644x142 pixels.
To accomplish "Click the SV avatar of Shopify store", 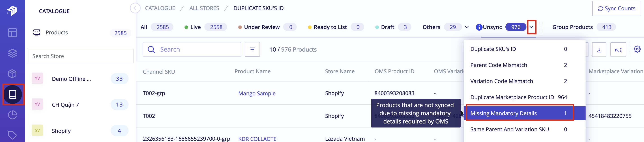I will pyautogui.click(x=37, y=130).
